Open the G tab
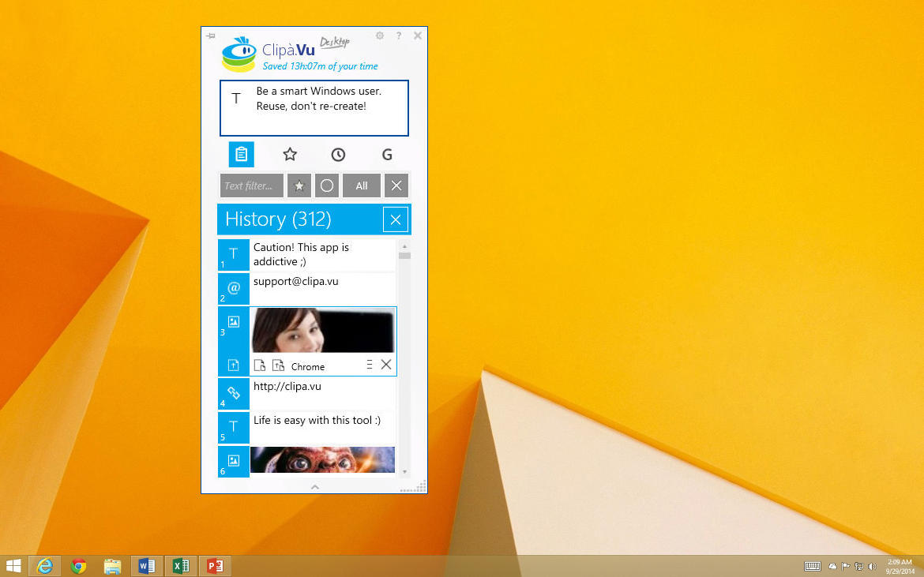Screen dimensions: 924x577 pyautogui.click(x=387, y=154)
